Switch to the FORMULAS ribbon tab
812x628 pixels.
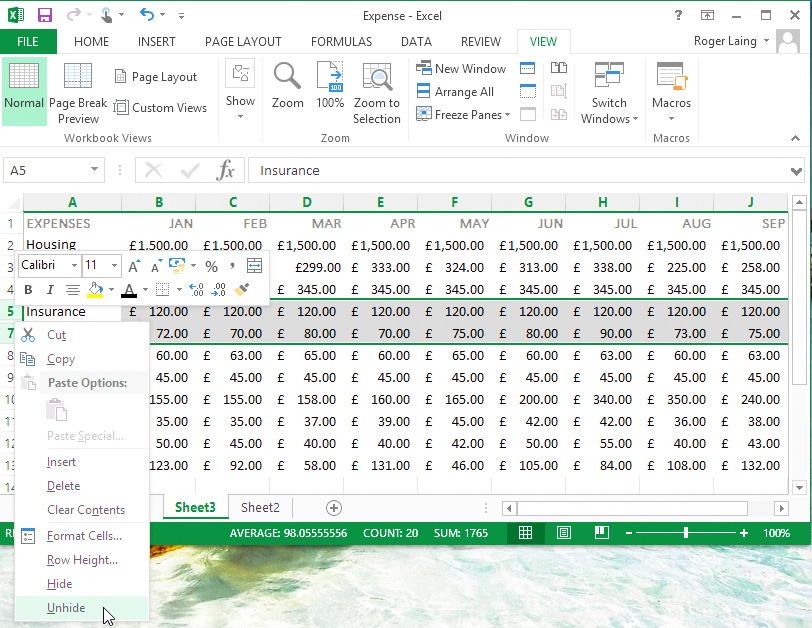click(340, 42)
